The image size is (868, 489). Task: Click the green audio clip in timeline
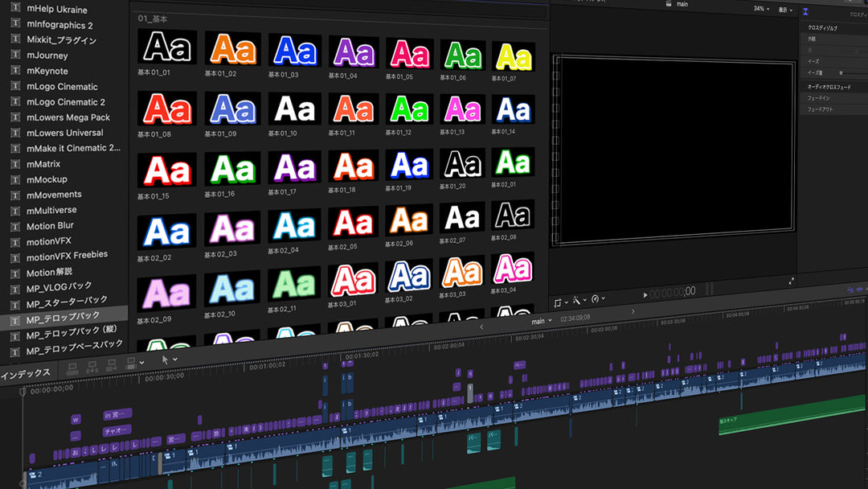pyautogui.click(x=772, y=417)
